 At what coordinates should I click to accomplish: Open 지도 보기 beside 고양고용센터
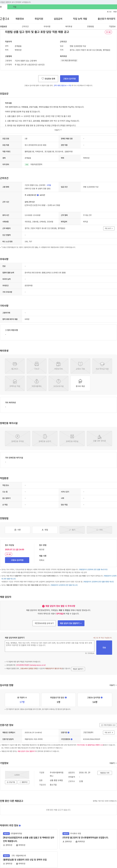coord(109,733)
